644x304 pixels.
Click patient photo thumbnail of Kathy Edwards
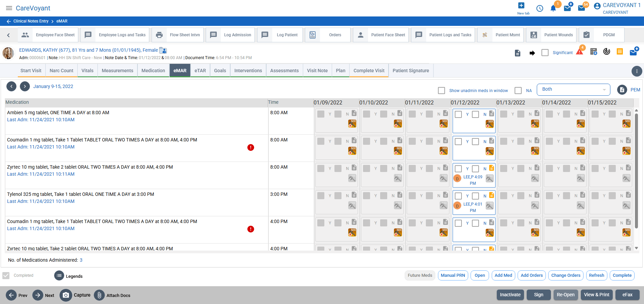(x=8, y=53)
